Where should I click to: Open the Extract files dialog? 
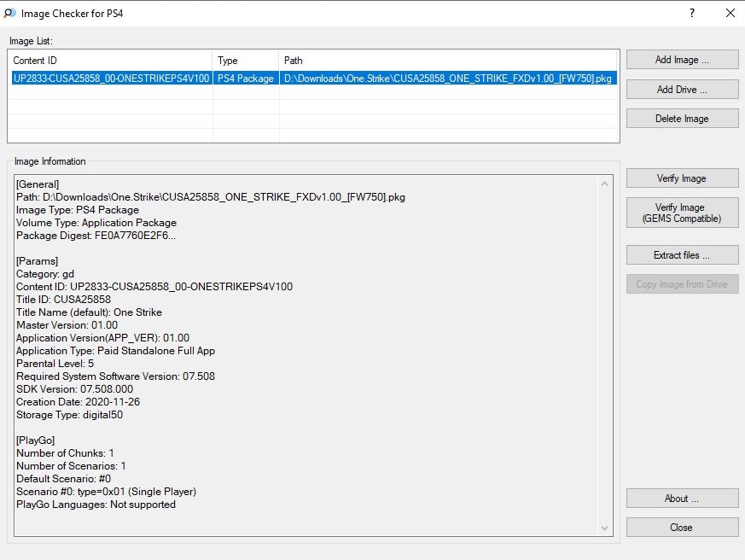[683, 255]
